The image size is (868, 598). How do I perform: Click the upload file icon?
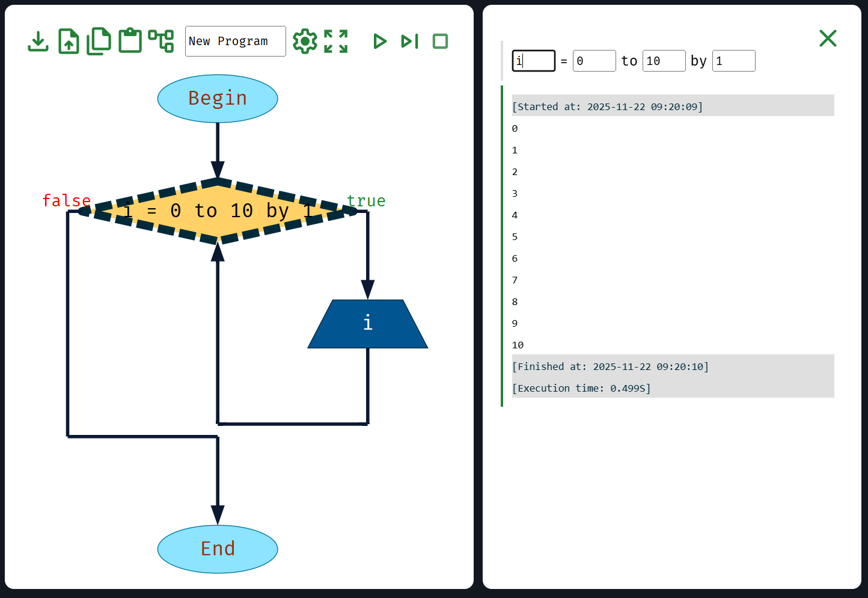[x=69, y=42]
